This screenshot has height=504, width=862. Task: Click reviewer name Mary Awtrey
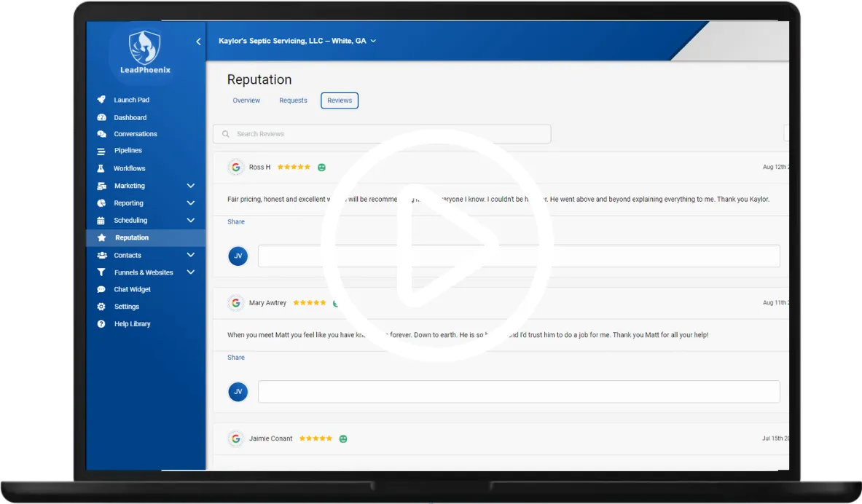point(267,303)
